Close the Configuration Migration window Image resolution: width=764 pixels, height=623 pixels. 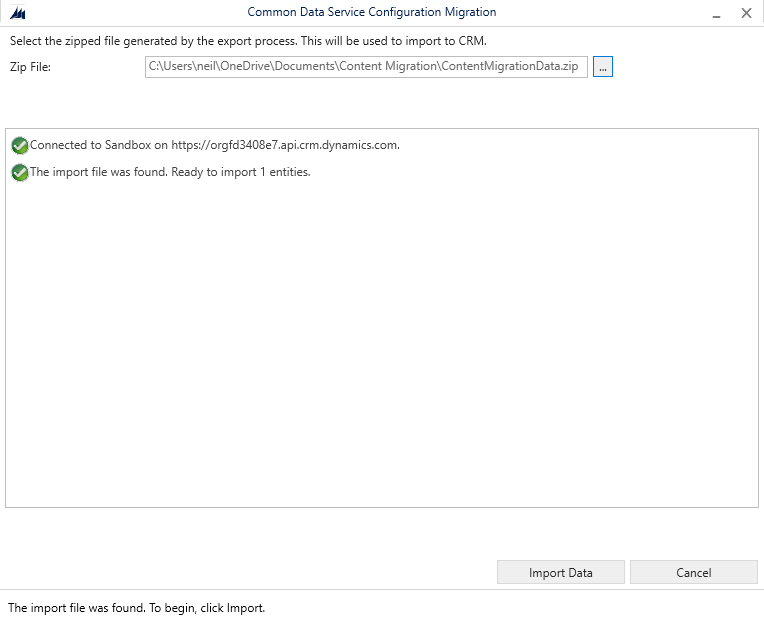pos(746,13)
